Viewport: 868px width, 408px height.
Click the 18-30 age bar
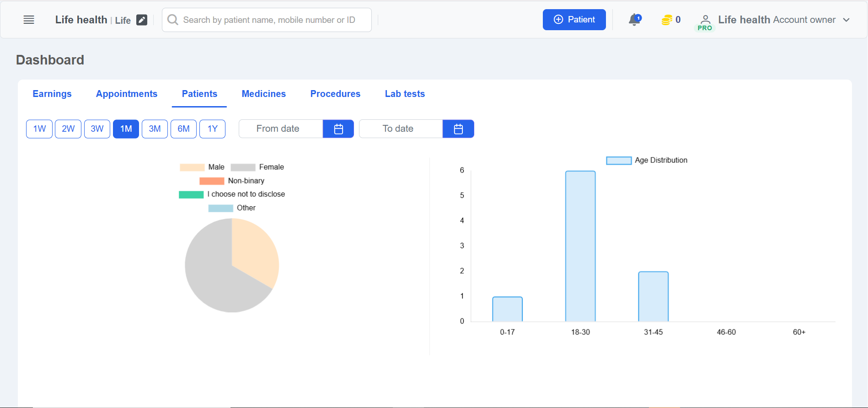click(x=580, y=246)
